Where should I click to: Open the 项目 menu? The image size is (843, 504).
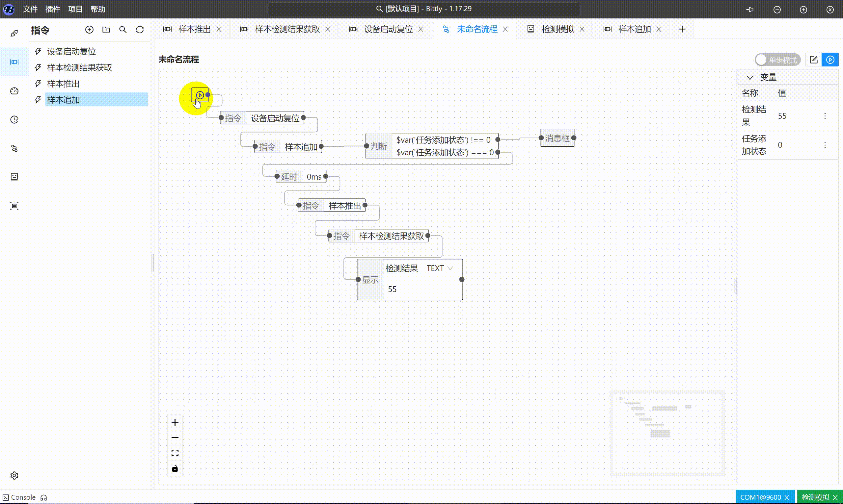pyautogui.click(x=75, y=9)
